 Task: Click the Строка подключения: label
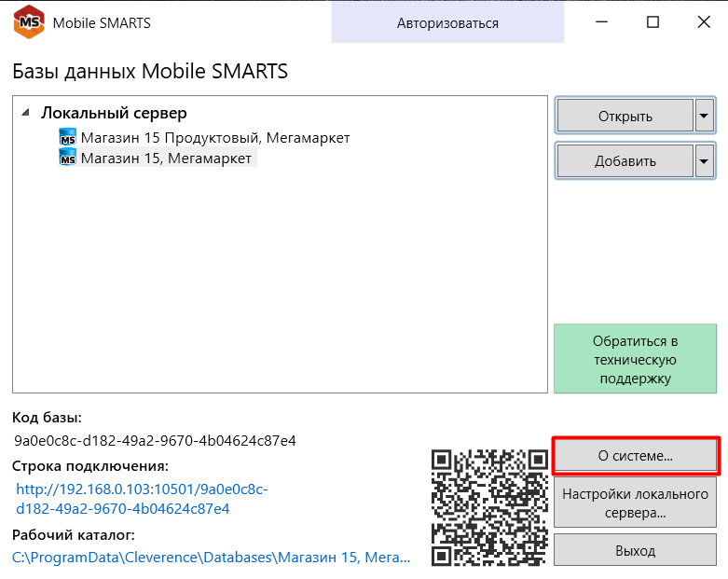point(90,465)
